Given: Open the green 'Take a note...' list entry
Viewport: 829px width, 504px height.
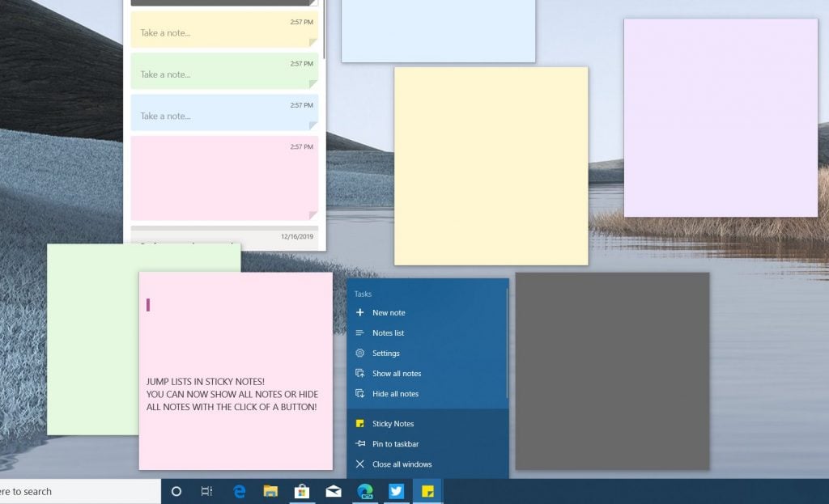Looking at the screenshot, I should point(223,72).
